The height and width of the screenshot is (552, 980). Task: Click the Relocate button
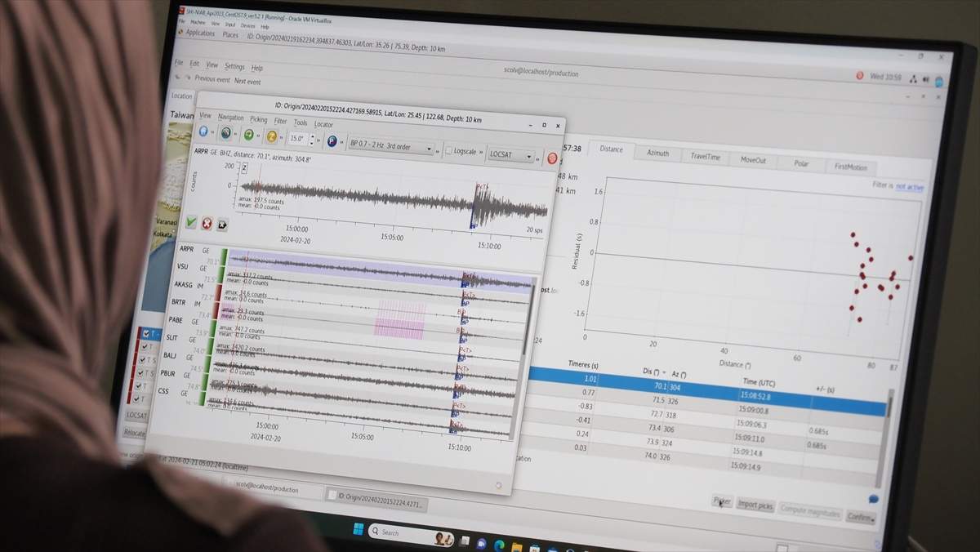coord(135,433)
